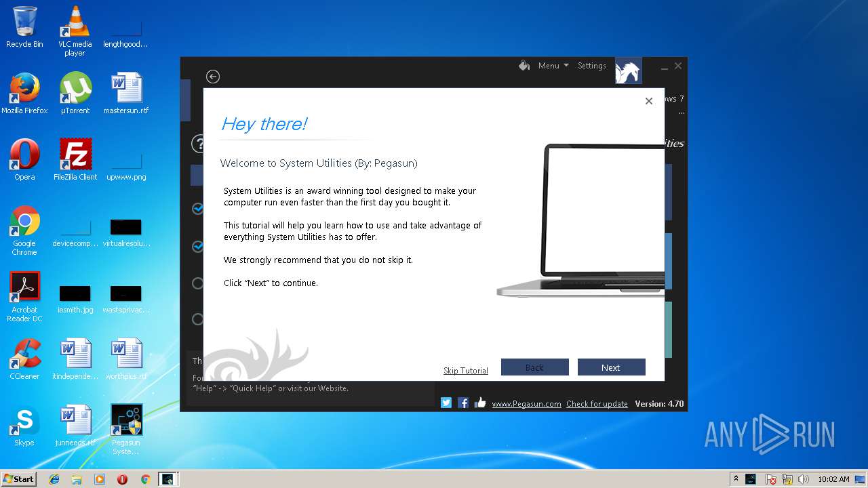868x488 pixels.
Task: Click the Version: 4.70 label
Action: (x=659, y=404)
